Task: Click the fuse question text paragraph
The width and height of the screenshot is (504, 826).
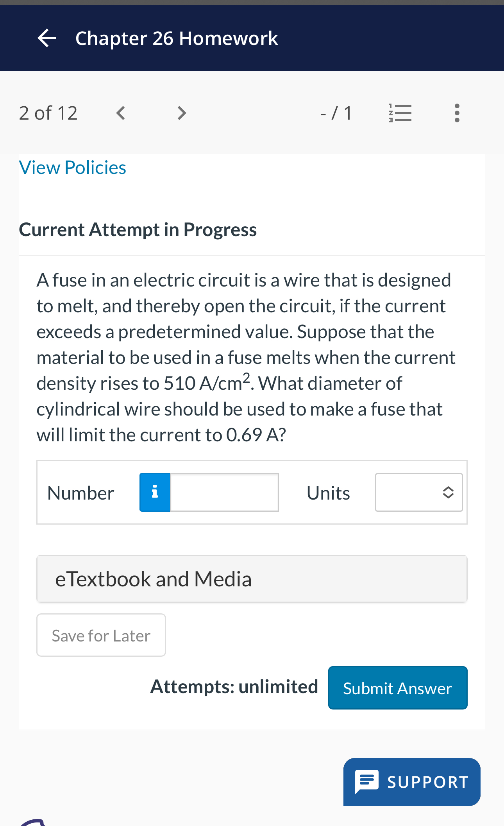Action: [x=246, y=357]
